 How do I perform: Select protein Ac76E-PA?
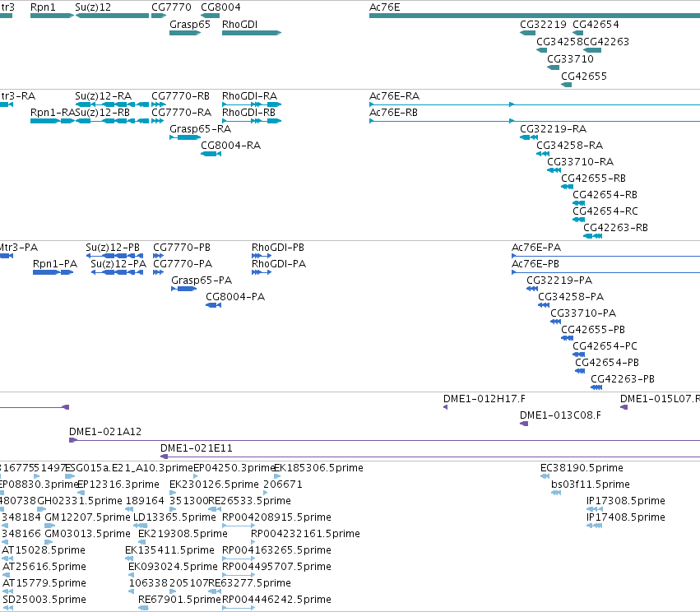pyautogui.click(x=536, y=248)
